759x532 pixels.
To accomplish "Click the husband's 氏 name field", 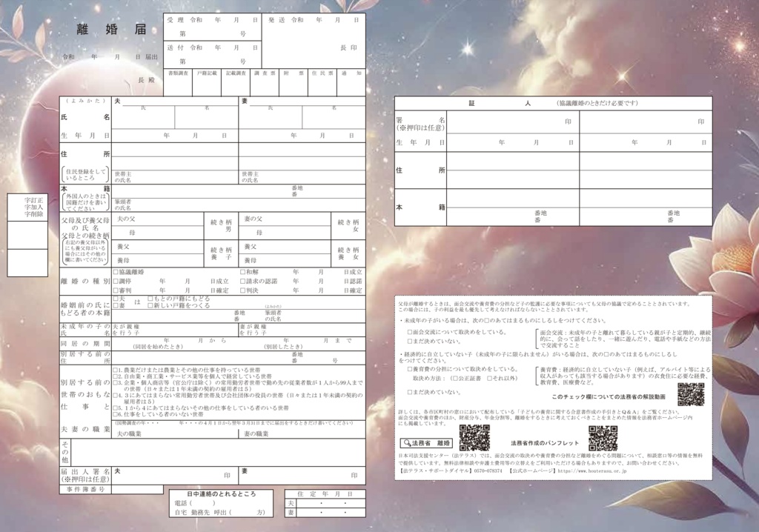I will point(143,117).
